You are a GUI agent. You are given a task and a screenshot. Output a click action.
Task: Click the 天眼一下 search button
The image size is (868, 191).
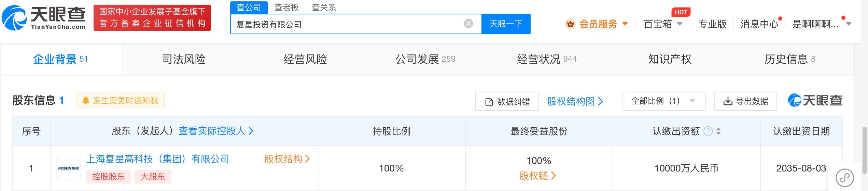[x=506, y=24]
